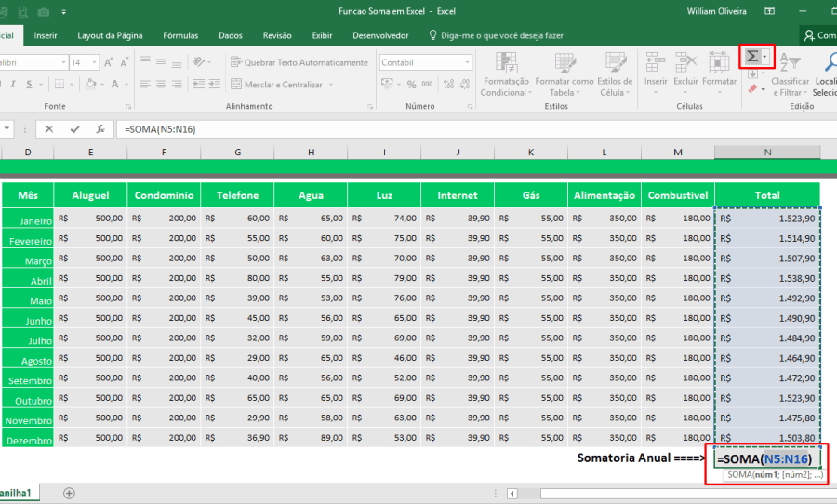
Task: Open Formatar como Tabela gallery
Action: point(565,73)
